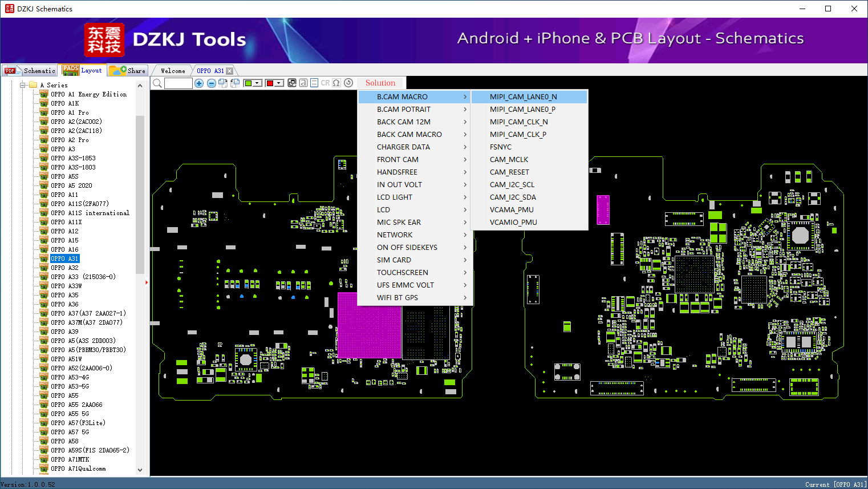Image resolution: width=868 pixels, height=489 pixels.
Task: Click the blue split-page toolbar icon
Action: (314, 83)
